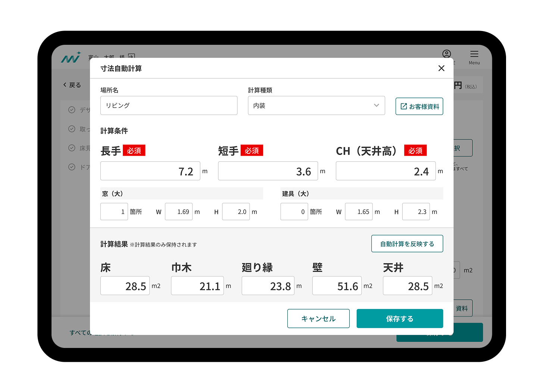Click the 窓（大）count field
The height and width of the screenshot is (392, 543).
point(114,212)
